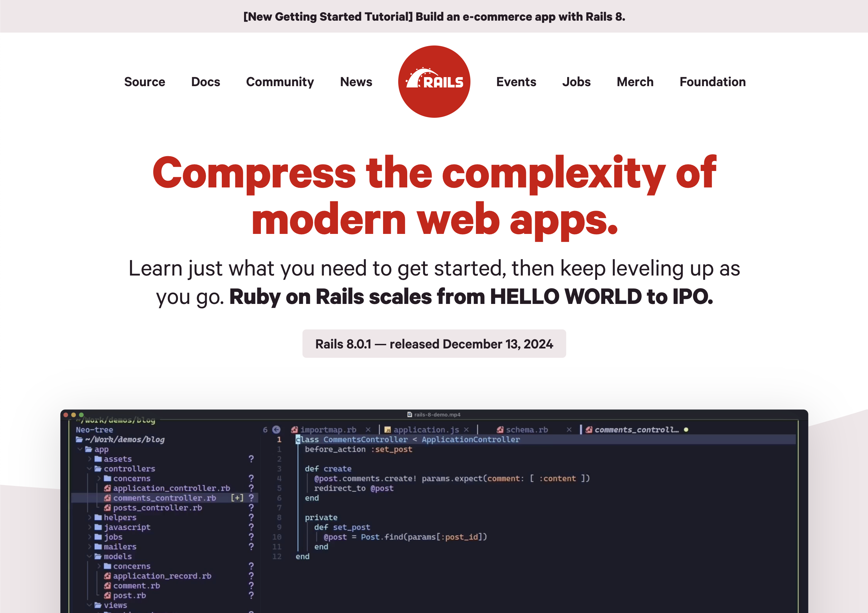The image size is (868, 613).
Task: Open the Rails logo home link
Action: pos(434,82)
